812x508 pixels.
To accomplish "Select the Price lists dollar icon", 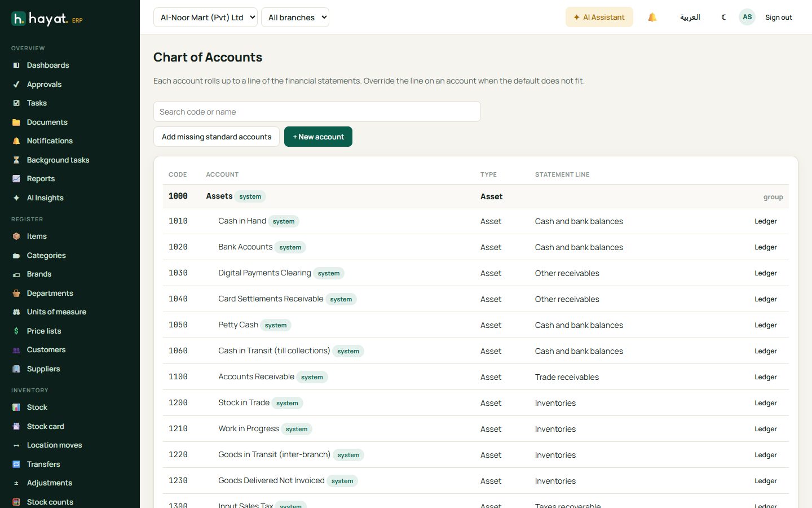I will click(16, 331).
